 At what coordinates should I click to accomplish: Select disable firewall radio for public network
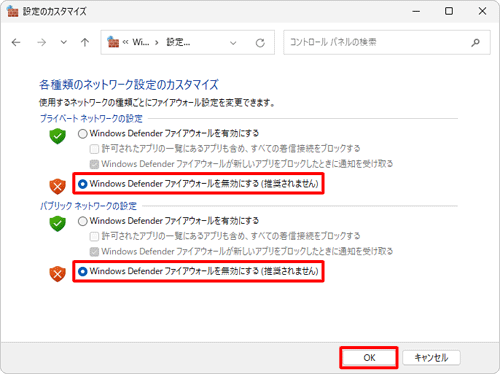pos(83,271)
